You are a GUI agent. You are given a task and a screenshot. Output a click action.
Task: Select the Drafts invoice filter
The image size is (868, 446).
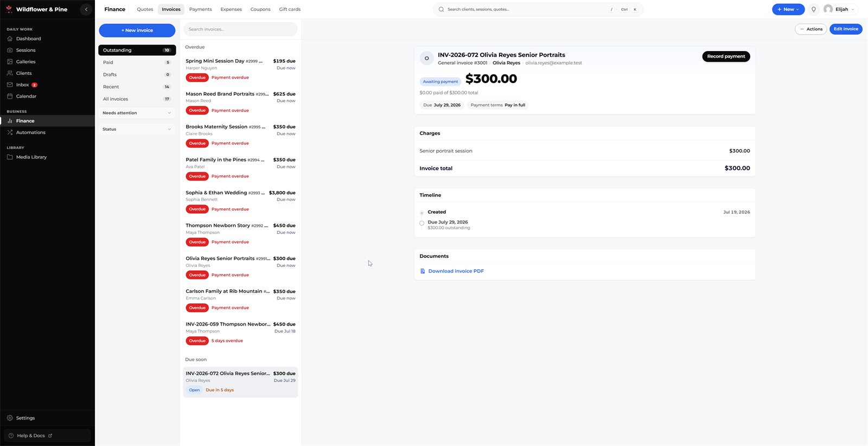137,74
